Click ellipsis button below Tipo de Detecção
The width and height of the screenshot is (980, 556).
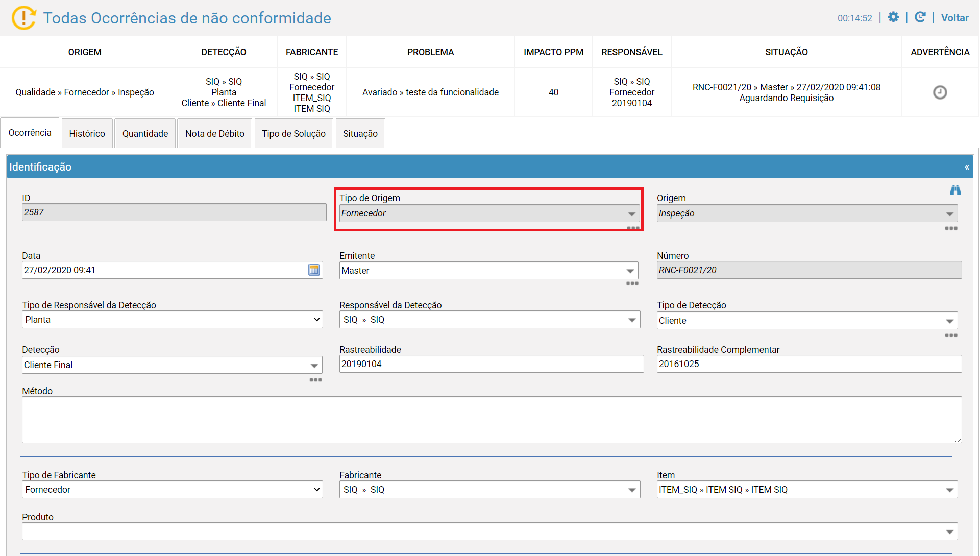click(x=951, y=335)
